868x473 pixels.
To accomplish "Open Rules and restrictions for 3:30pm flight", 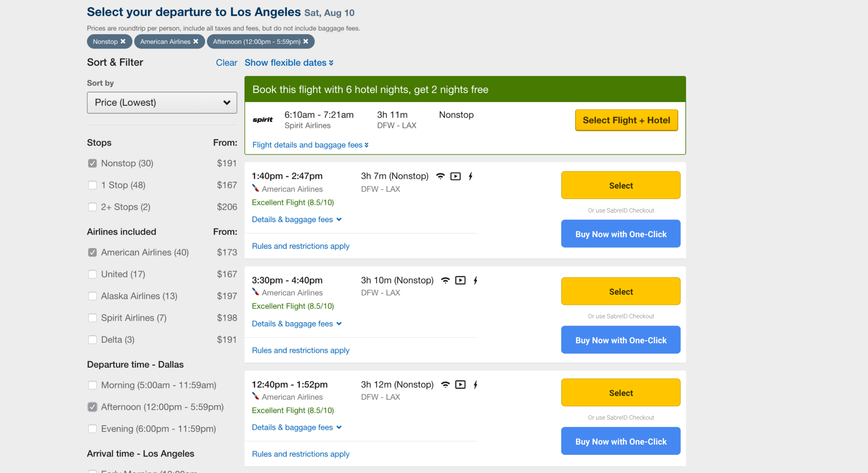I will [301, 351].
